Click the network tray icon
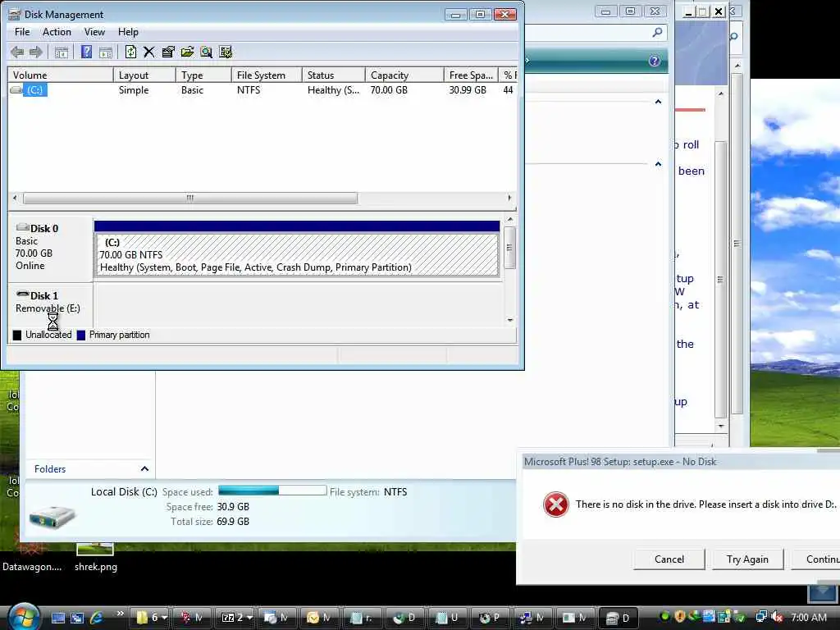The width and height of the screenshot is (840, 630). 761,618
